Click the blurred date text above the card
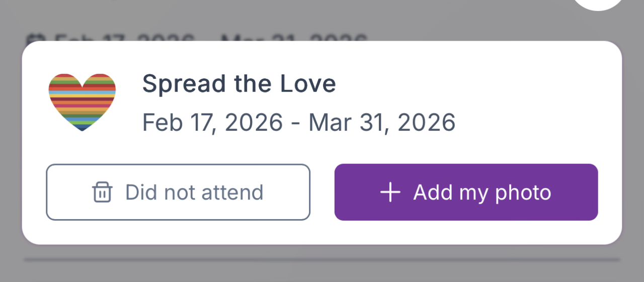 tap(211, 38)
